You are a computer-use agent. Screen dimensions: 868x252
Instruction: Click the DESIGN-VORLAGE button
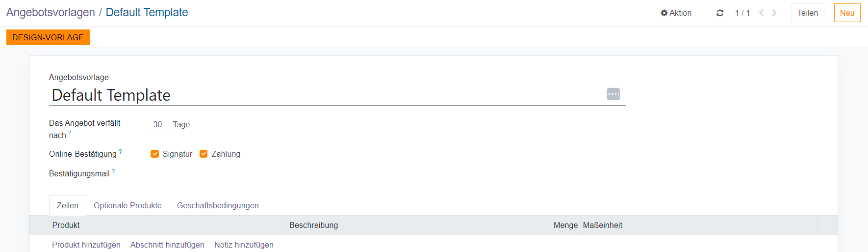coord(48,37)
